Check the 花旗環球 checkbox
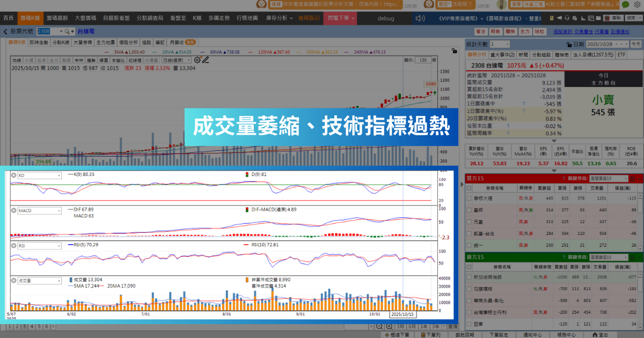 469,289
